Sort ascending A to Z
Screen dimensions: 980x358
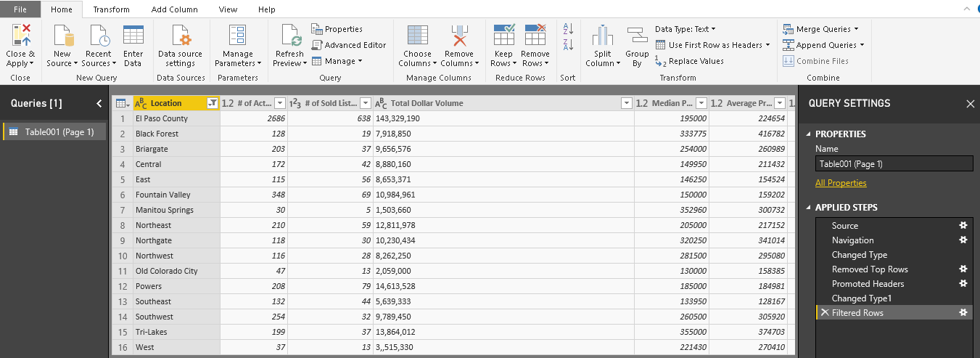coord(569,29)
